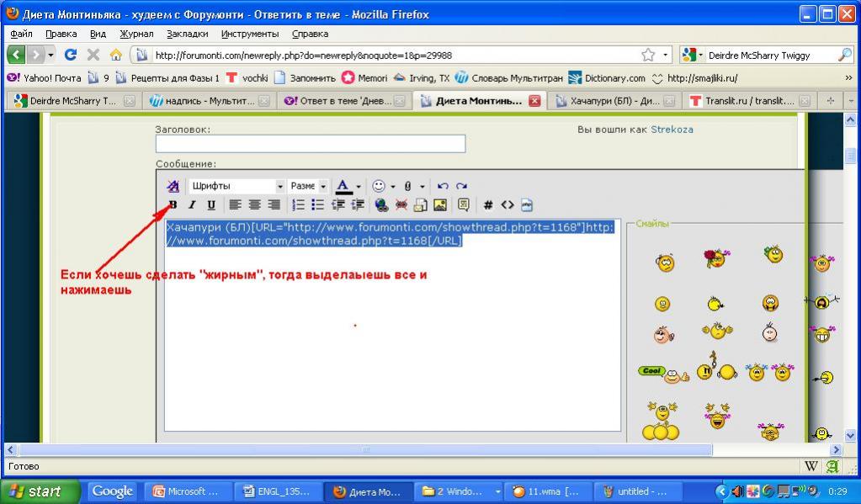Screen dimensions: 861x504
Task: Go to Firefox Home page
Action: (116, 55)
